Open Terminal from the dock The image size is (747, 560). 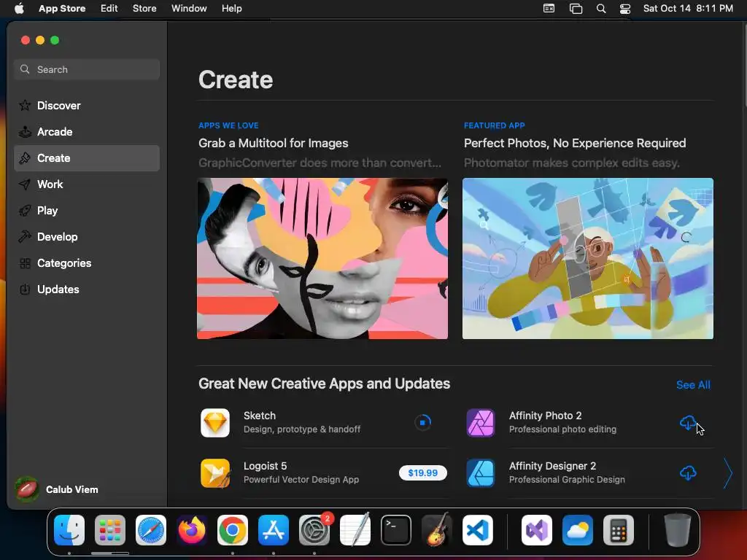point(396,530)
